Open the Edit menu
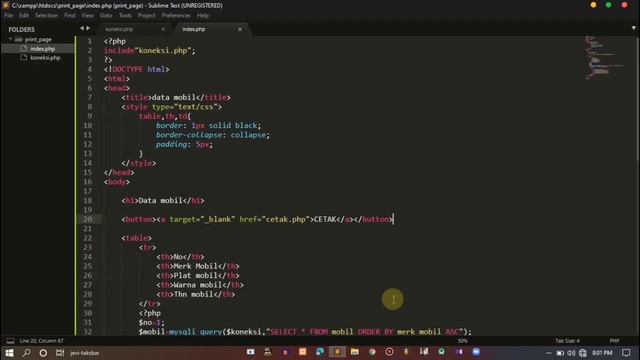Screen dimensions: 640x360 click(x=24, y=16)
